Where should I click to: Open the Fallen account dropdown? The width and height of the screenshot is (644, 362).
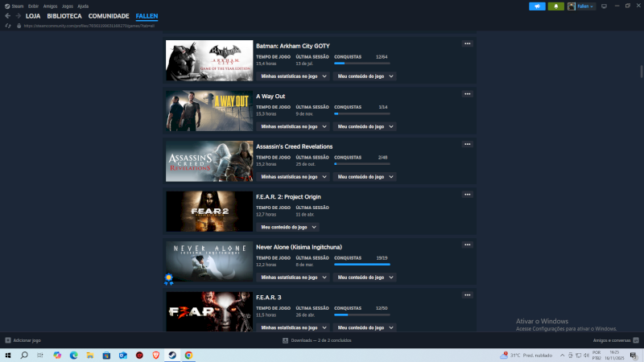586,6
